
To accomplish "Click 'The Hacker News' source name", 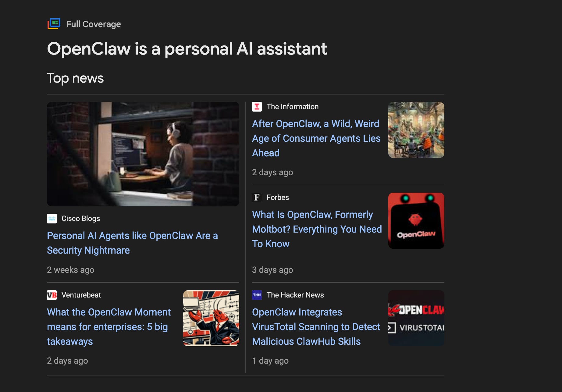I will pyautogui.click(x=295, y=295).
